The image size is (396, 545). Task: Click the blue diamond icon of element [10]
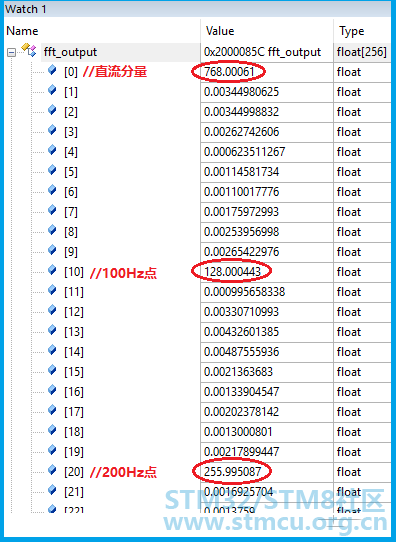pos(52,270)
